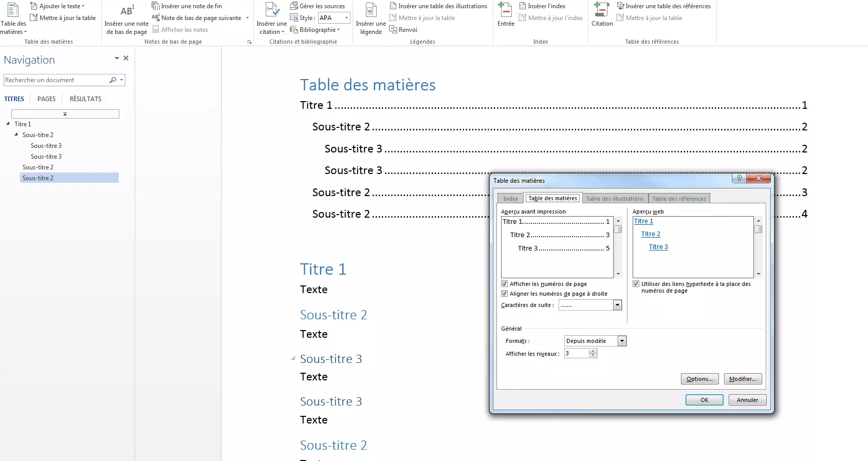Open the Caractères de suite dropdown
The height and width of the screenshot is (461, 868).
[618, 305]
